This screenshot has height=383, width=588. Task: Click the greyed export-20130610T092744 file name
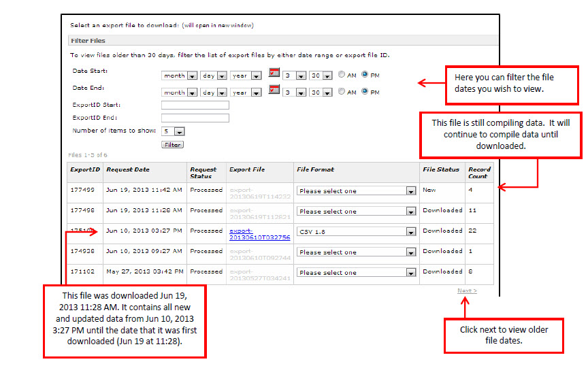(260, 254)
